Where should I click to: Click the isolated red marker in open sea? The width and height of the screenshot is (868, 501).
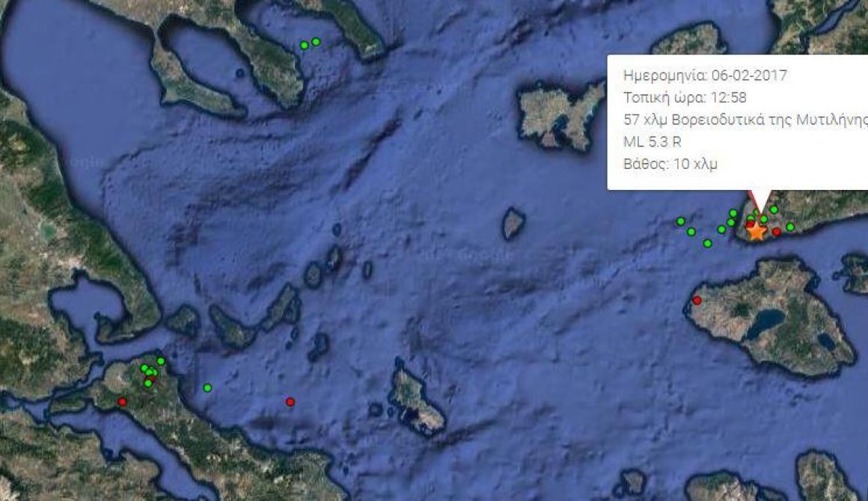[x=290, y=402]
